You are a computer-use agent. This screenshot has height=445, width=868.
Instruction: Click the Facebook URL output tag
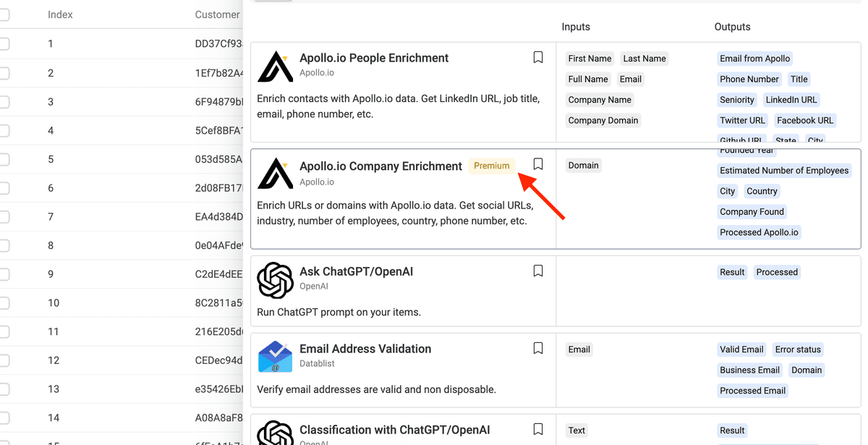(805, 120)
